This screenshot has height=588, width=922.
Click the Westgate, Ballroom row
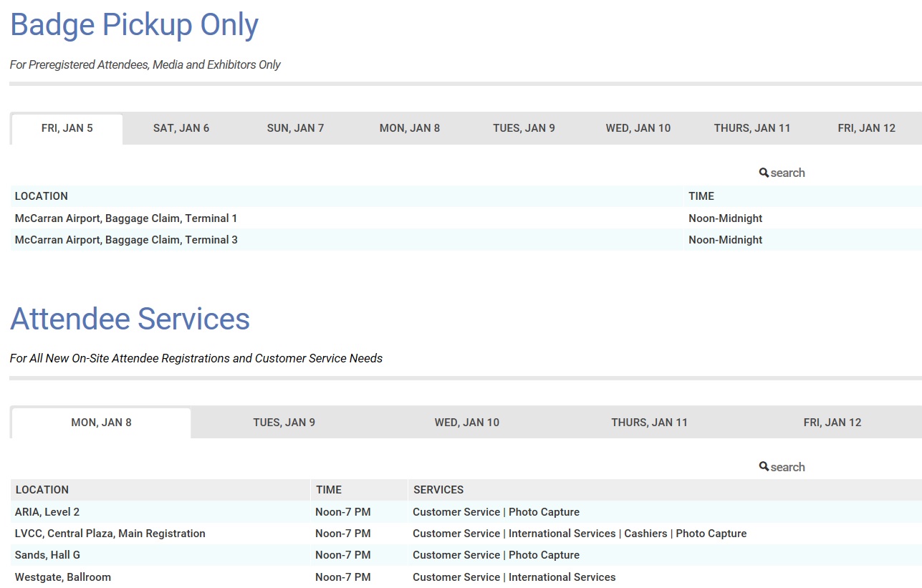tap(63, 577)
